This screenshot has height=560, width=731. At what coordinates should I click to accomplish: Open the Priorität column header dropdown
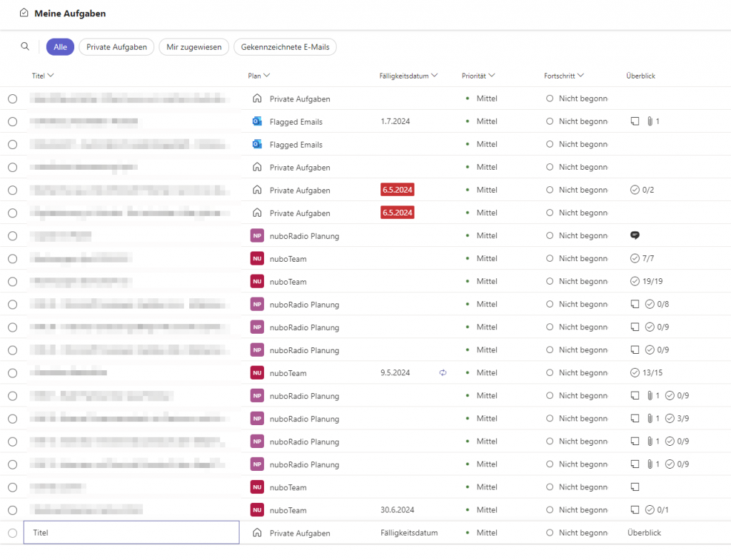pyautogui.click(x=478, y=76)
